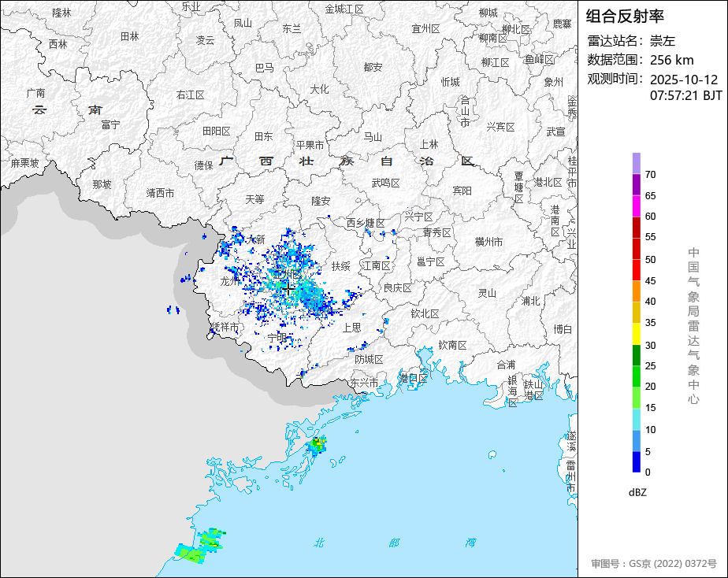This screenshot has width=728, height=578.
Task: Select the 凭祥市 label on the map
Action: coord(225,326)
